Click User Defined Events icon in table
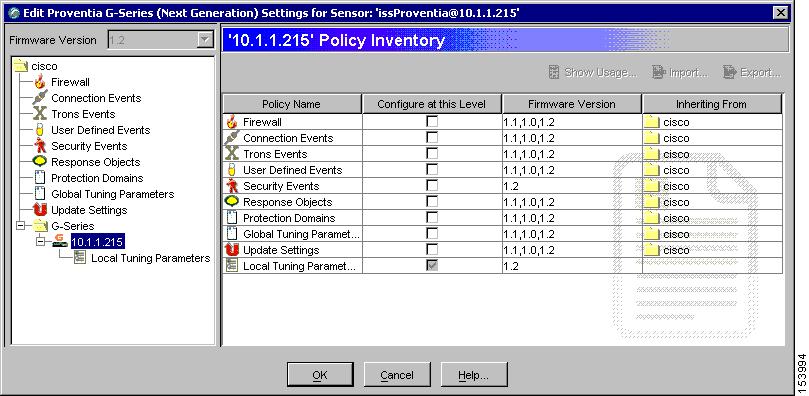Viewport: 809px width, 396px height. tap(232, 170)
